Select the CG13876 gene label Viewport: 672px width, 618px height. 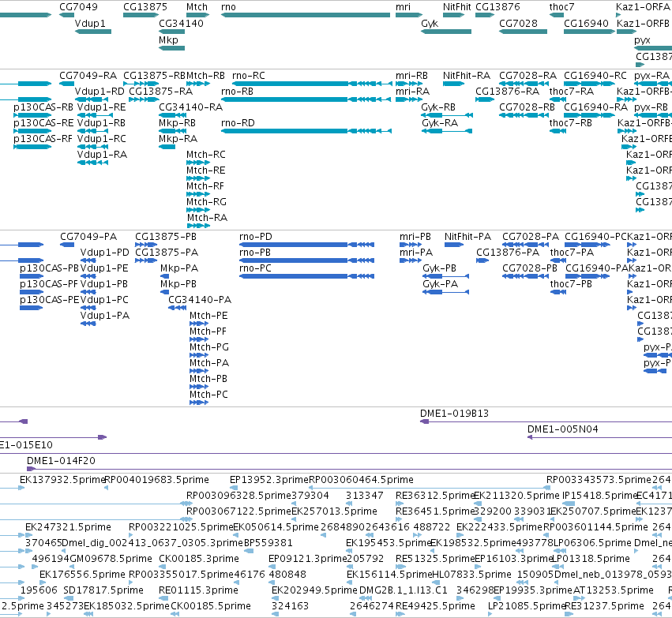pyautogui.click(x=497, y=7)
